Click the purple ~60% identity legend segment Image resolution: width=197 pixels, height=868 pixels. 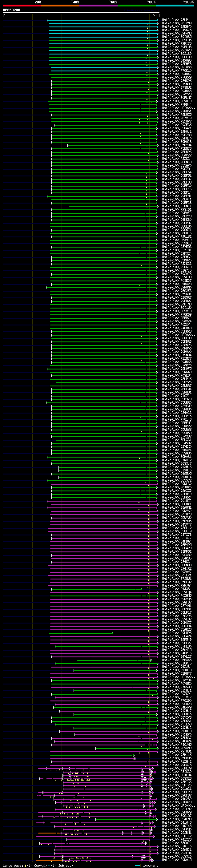point(98,6)
